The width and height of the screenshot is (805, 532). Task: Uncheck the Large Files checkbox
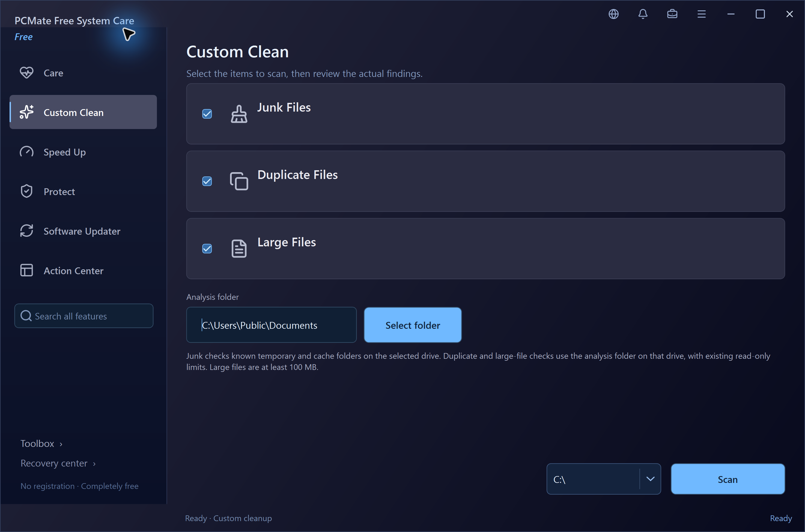tap(207, 249)
